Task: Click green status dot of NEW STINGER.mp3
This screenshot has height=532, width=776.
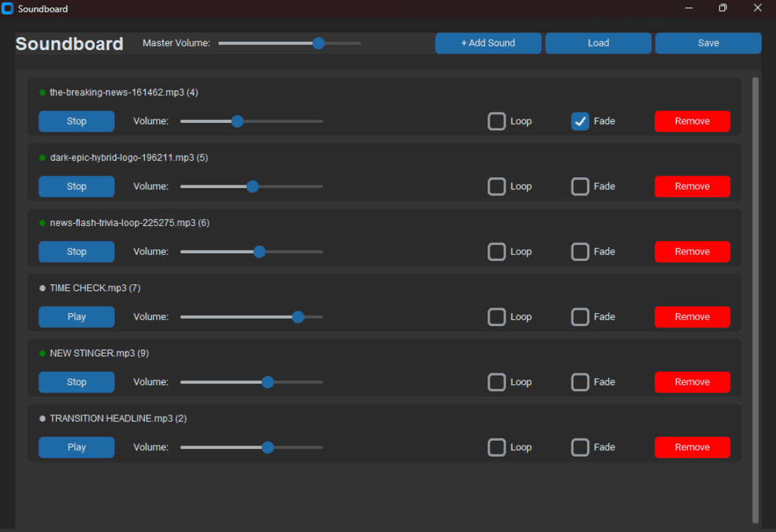Action: 43,354
